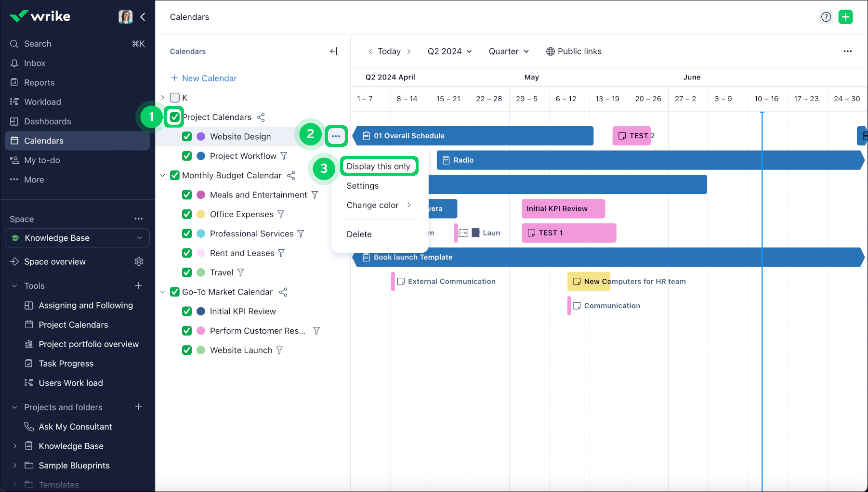The height and width of the screenshot is (492, 868).
Task: Open Public links
Action: click(574, 52)
